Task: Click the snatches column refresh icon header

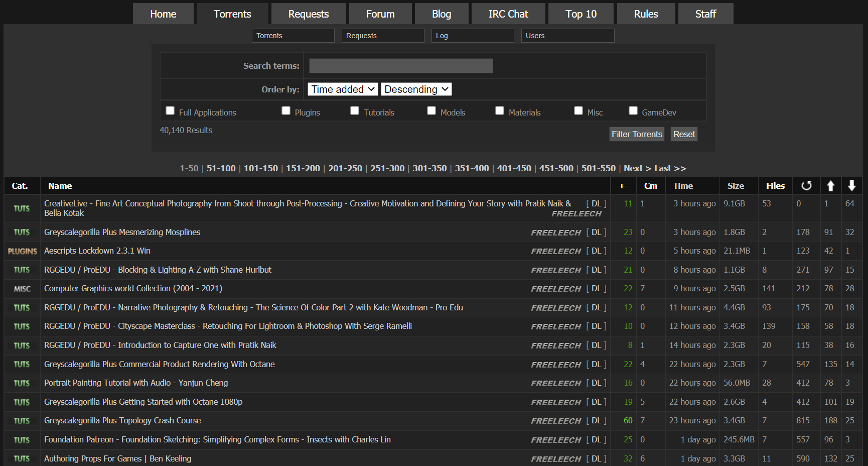Action: pyautogui.click(x=806, y=186)
